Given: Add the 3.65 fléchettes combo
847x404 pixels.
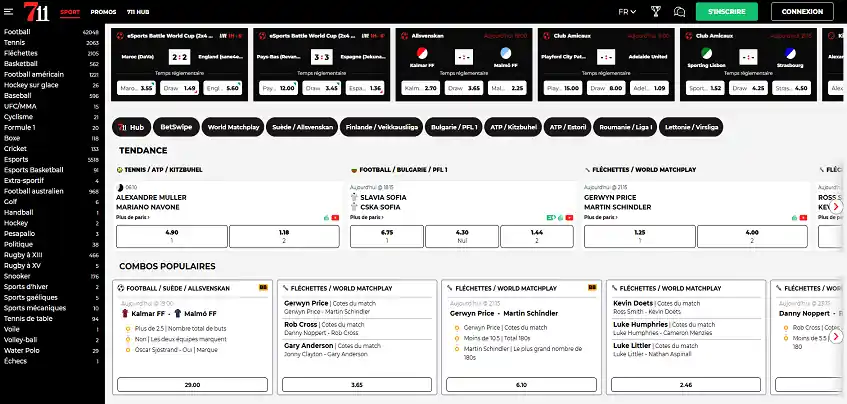Looking at the screenshot, I should tap(357, 385).
